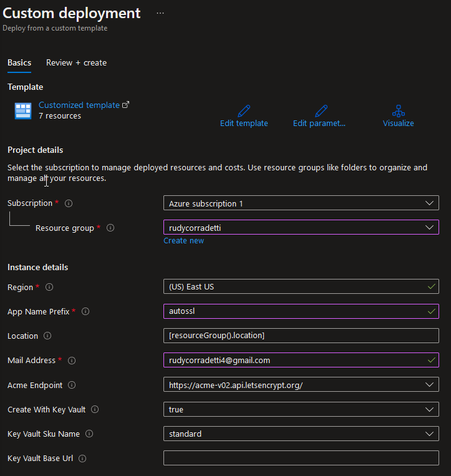451x476 pixels.
Task: Click the Customized template grid icon
Action: 23,111
